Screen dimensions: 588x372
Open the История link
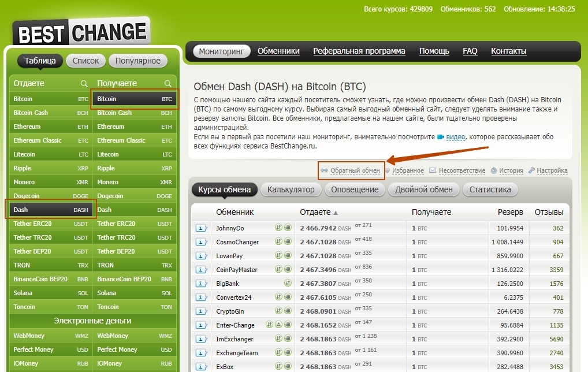511,170
